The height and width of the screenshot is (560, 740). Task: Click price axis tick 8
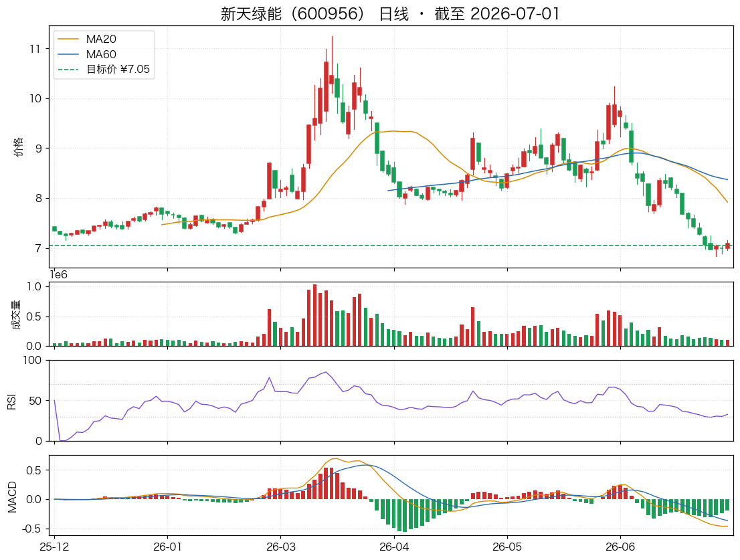coord(39,198)
